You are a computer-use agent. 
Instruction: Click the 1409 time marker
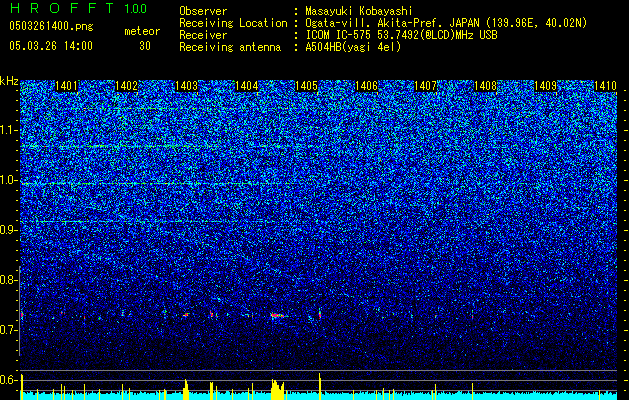[546, 86]
